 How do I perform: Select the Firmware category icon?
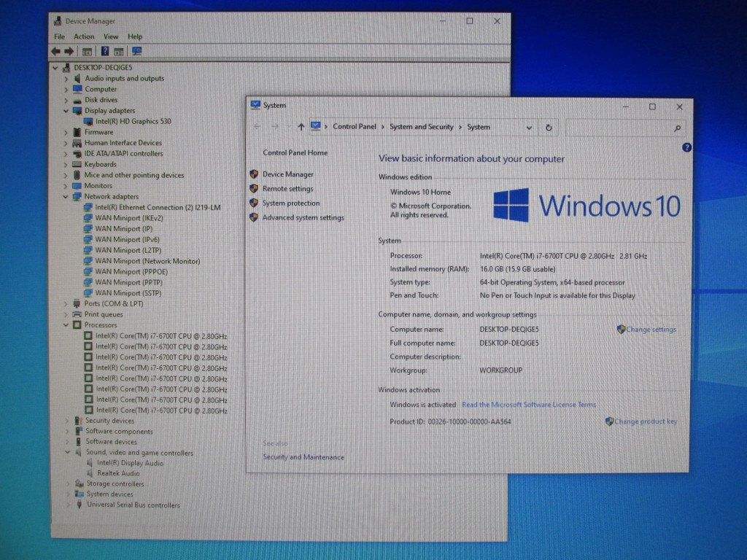click(77, 132)
